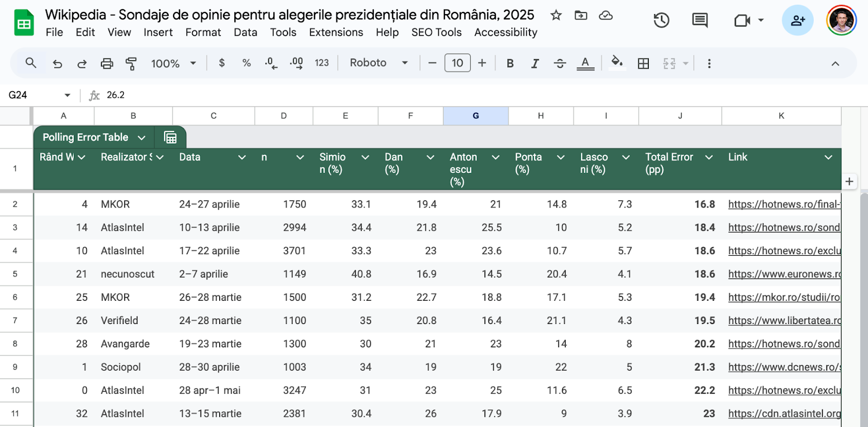Open comments panel icon
This screenshot has width=868, height=427.
tap(700, 21)
